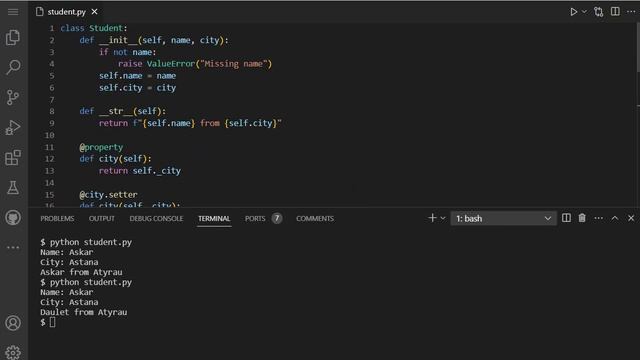The width and height of the screenshot is (640, 360).
Task: Click the word Student in class definition
Action: (106, 28)
